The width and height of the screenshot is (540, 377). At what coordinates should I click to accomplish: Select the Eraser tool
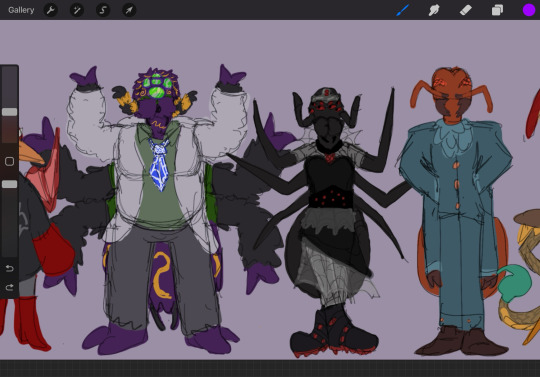pyautogui.click(x=465, y=10)
